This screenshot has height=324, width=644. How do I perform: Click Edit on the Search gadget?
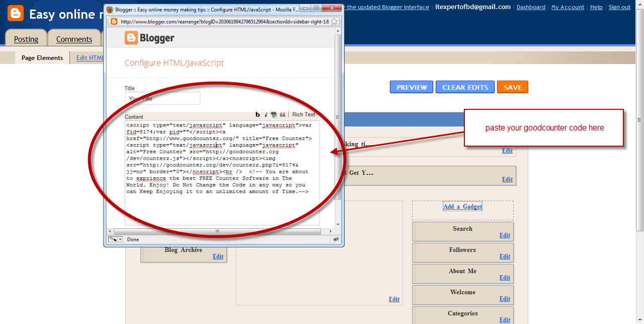click(505, 235)
